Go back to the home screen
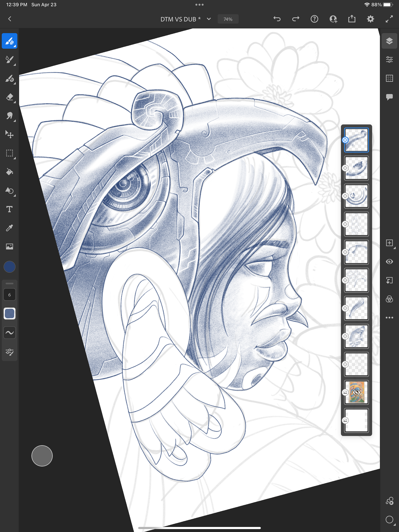 pyautogui.click(x=10, y=19)
